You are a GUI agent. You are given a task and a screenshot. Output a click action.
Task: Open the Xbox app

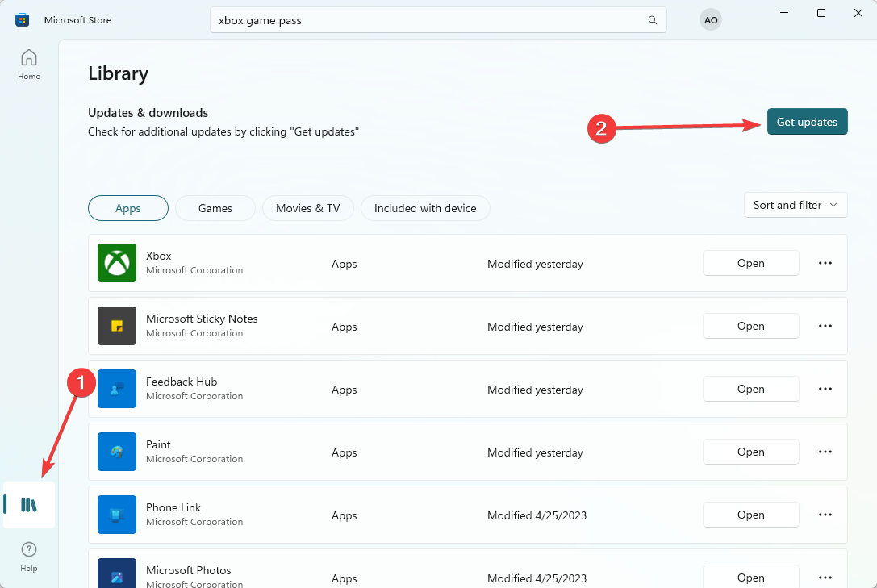[x=750, y=263]
